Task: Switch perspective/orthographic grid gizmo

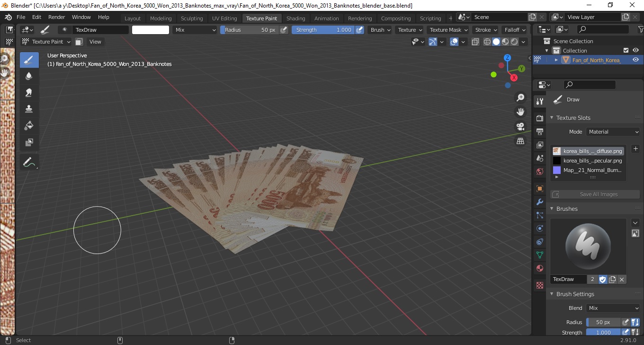Action: pos(520,141)
